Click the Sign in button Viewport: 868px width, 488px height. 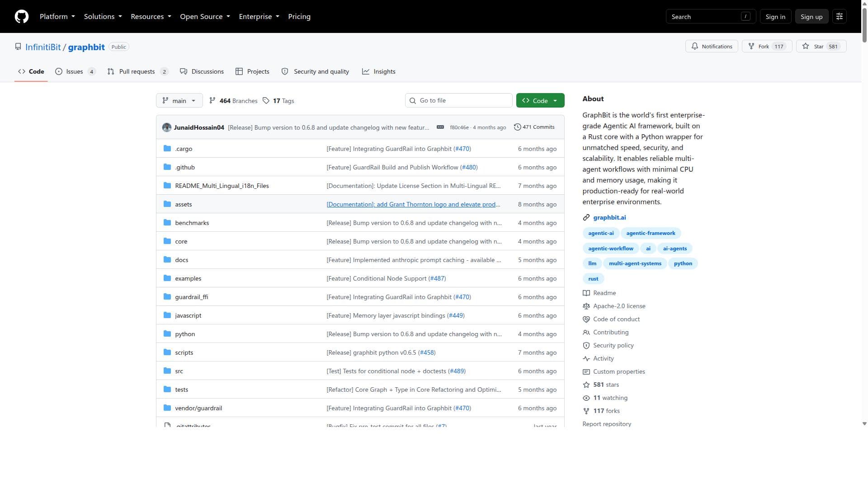click(775, 17)
